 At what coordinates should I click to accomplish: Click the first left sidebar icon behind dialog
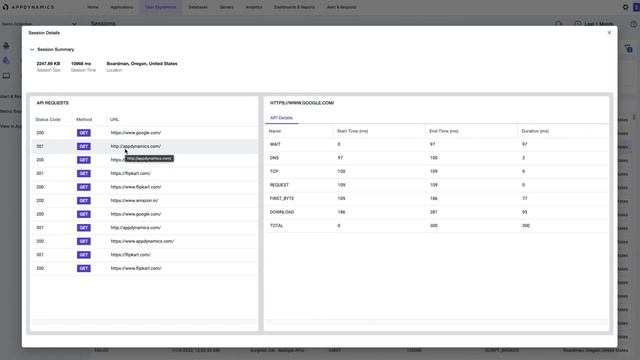point(6,45)
